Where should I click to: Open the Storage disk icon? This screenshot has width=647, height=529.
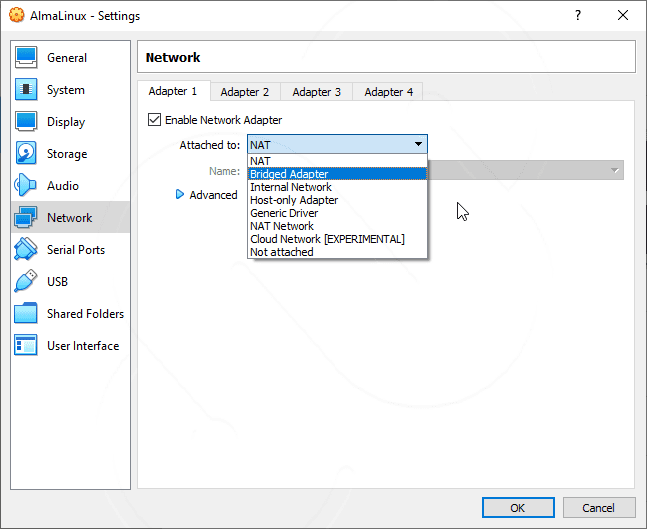(26, 153)
